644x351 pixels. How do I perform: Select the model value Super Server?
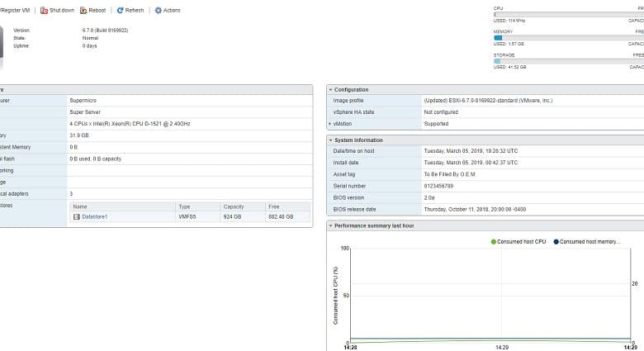tap(85, 111)
